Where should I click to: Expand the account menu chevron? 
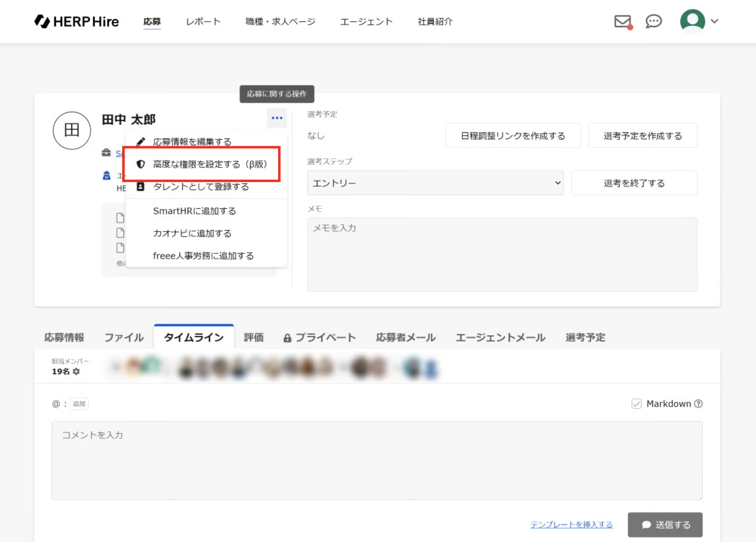coord(714,21)
